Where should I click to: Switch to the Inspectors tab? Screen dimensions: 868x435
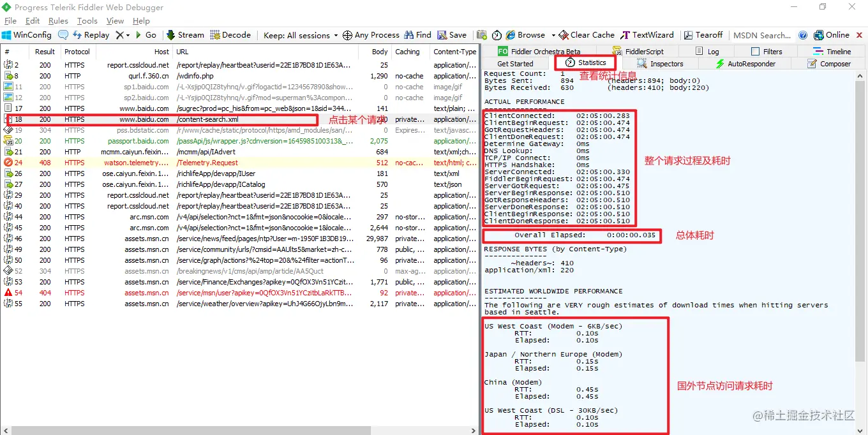coord(661,64)
